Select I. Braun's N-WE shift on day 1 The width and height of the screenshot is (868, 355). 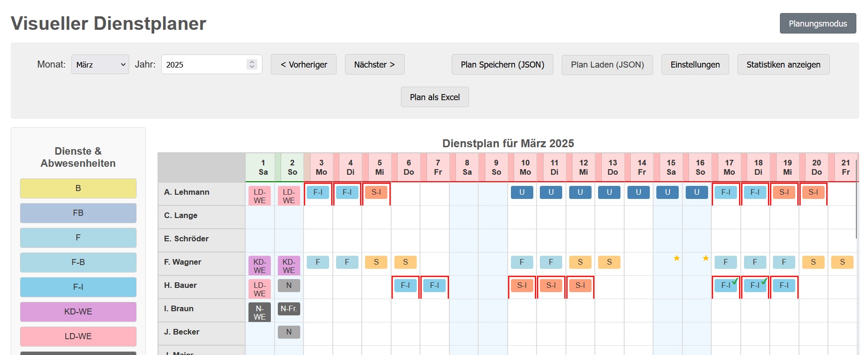click(260, 313)
